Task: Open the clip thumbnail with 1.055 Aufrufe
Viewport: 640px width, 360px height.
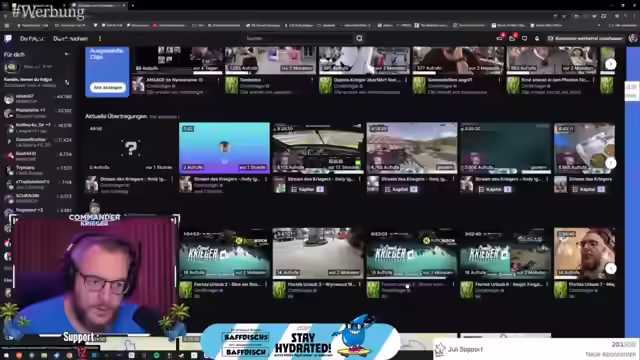Action: pyautogui.click(x=270, y=60)
